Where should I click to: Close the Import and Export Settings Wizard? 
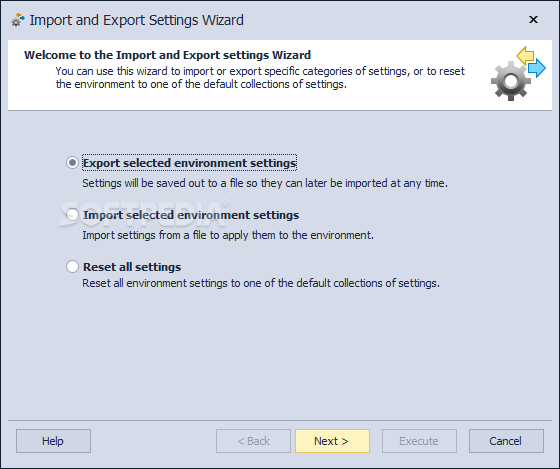pos(533,19)
